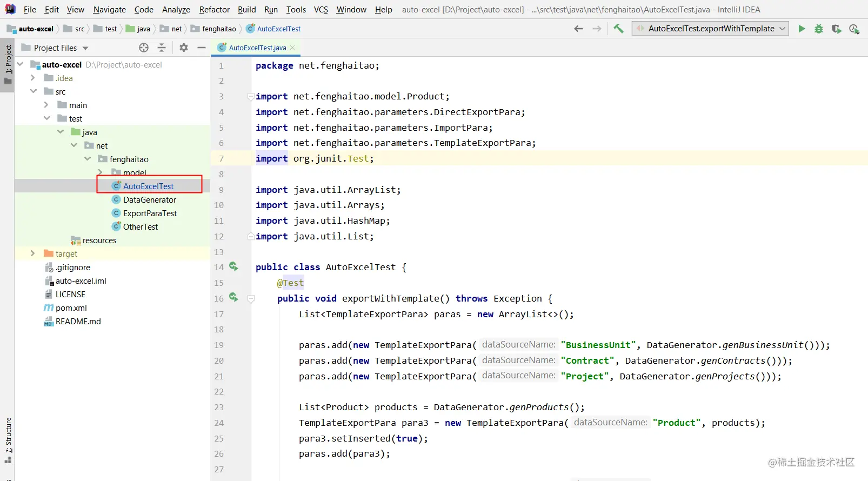Select README.md in project tree
The width and height of the screenshot is (868, 481).
click(78, 321)
